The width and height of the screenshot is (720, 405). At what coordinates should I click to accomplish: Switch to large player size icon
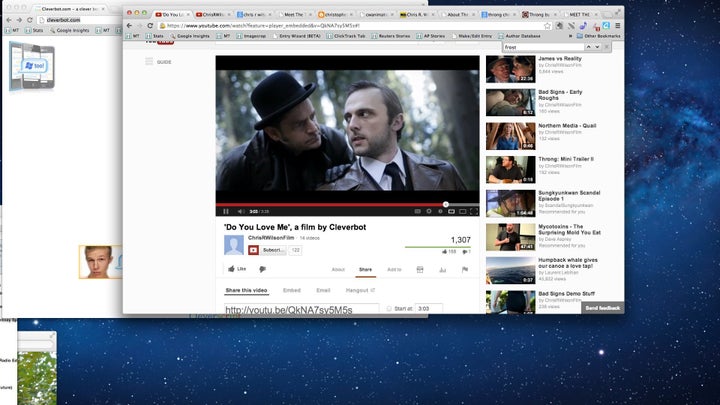(462, 211)
